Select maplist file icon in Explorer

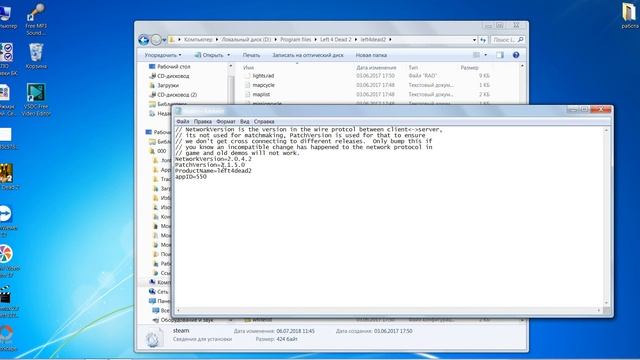(x=247, y=95)
